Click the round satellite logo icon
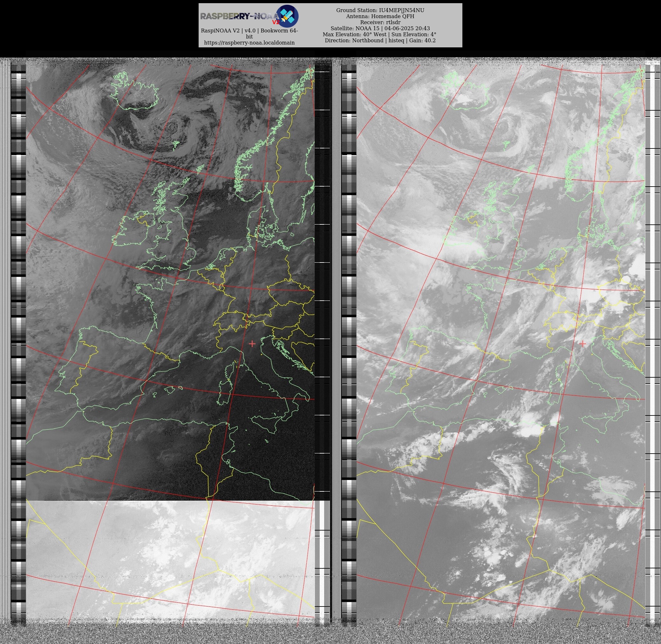Screen dimensions: 661x644 pos(287,16)
